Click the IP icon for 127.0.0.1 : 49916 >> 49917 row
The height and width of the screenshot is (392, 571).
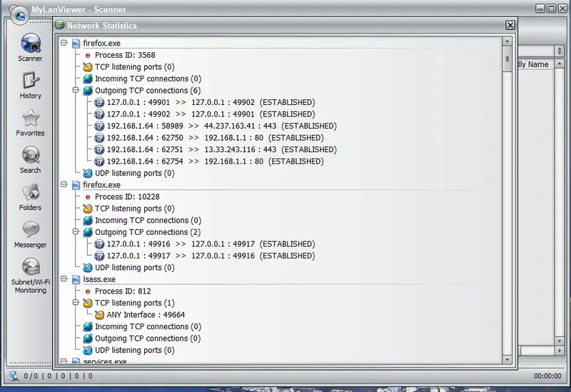pos(99,244)
